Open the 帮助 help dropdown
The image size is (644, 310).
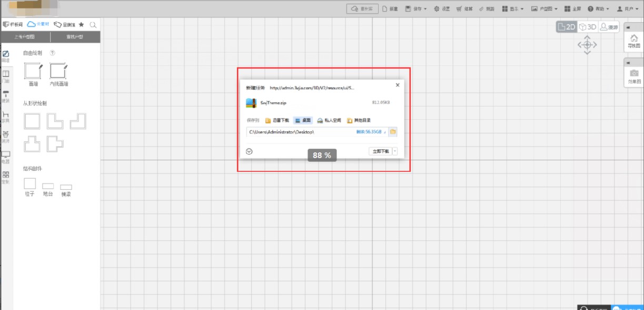point(599,9)
